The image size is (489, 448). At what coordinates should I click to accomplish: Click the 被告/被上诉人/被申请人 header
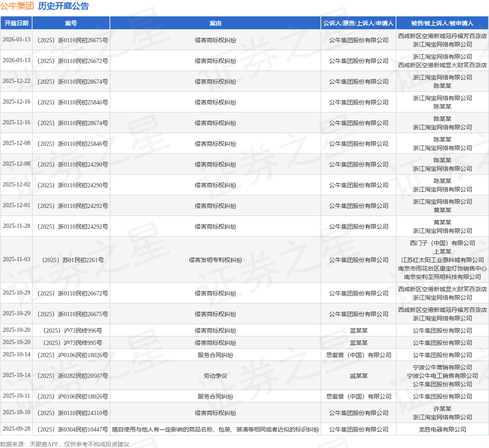pos(442,23)
